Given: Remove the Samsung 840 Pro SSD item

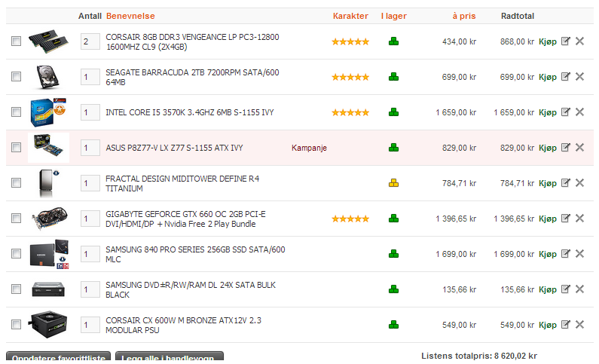Looking at the screenshot, I should (579, 254).
